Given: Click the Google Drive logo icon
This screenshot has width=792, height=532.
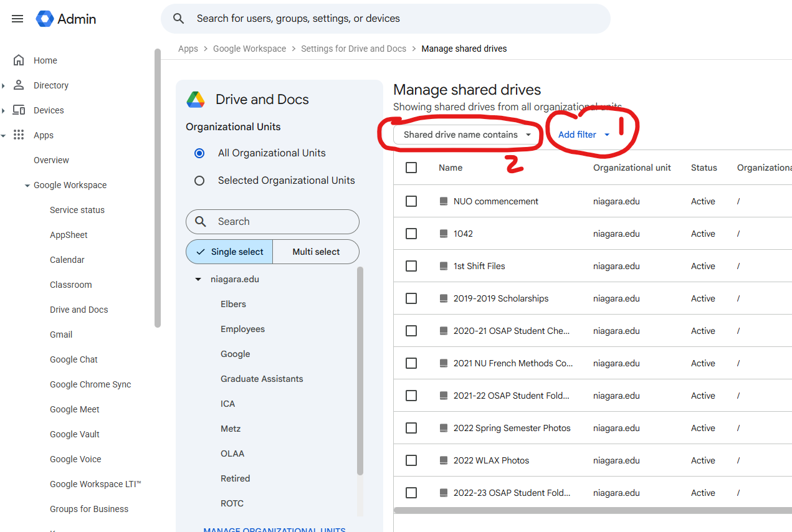Looking at the screenshot, I should [x=196, y=100].
